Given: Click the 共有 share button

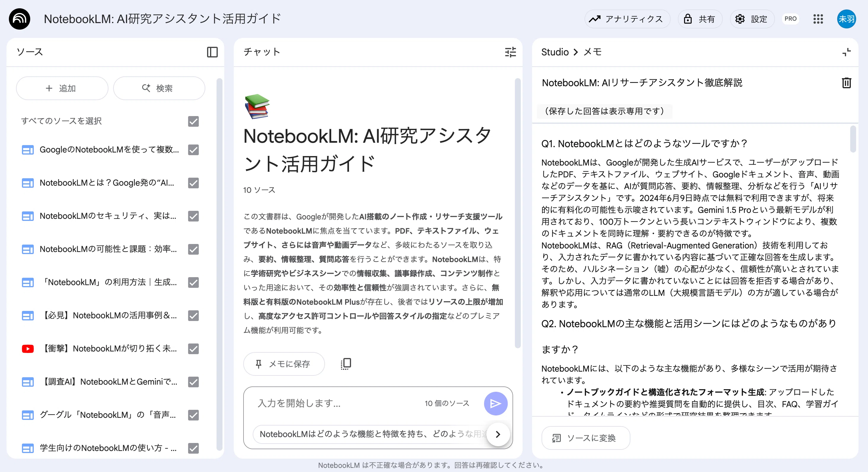Looking at the screenshot, I should click(x=700, y=19).
